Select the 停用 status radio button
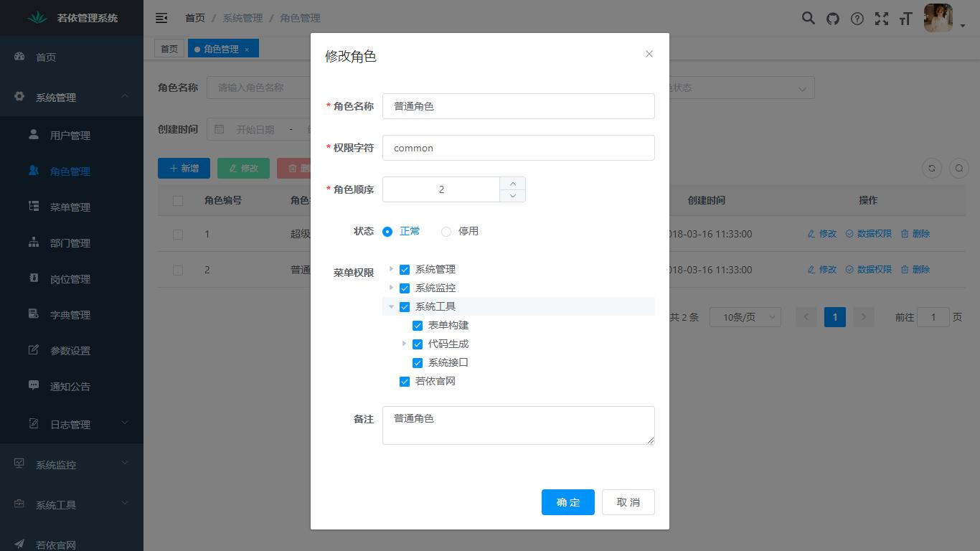 click(446, 231)
